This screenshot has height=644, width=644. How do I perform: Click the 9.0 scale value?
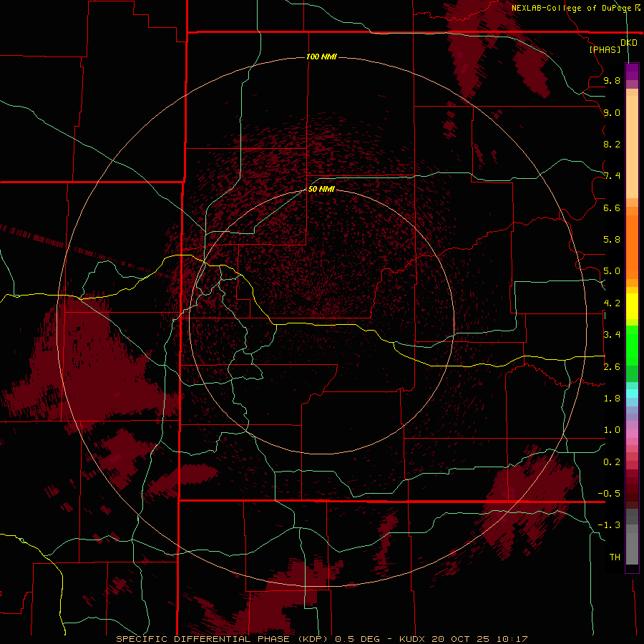[612, 112]
